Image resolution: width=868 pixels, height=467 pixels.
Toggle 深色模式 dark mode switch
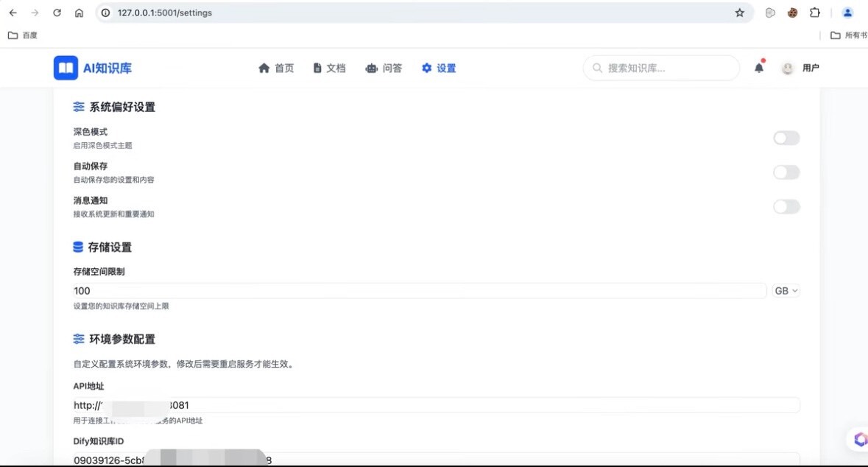[786, 138]
